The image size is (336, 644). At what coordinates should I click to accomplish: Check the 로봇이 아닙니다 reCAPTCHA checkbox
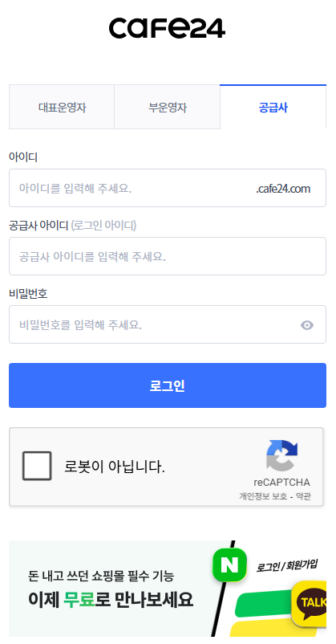tap(37, 466)
